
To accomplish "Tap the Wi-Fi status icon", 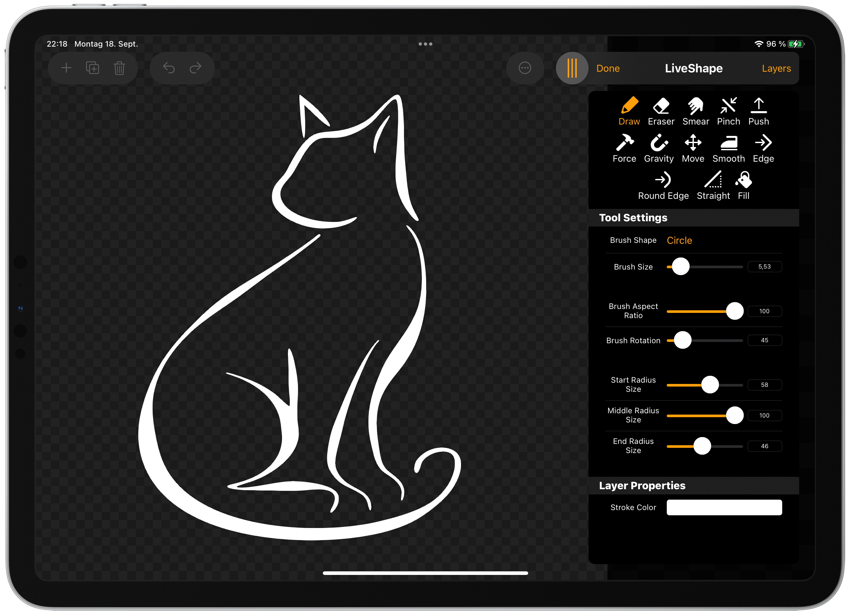I will 758,44.
